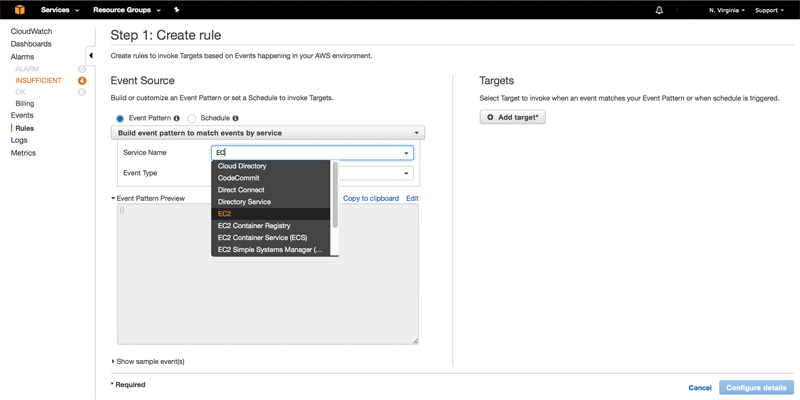Screen dimensions: 800x400
Task: Click the Cancel link
Action: point(700,388)
